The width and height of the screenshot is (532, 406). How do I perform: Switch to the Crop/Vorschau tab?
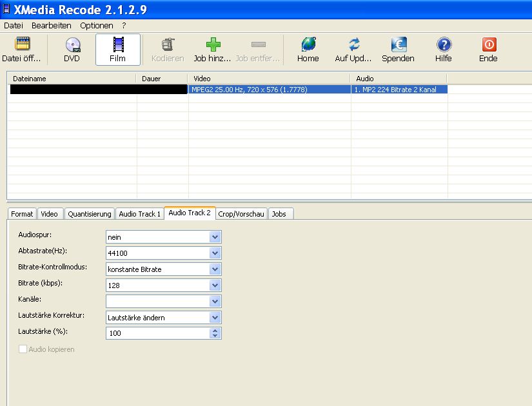241,214
